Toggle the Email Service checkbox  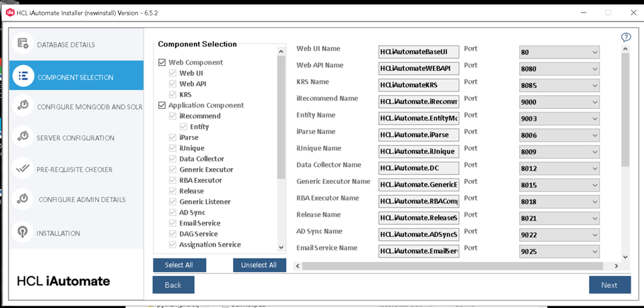pyautogui.click(x=173, y=224)
